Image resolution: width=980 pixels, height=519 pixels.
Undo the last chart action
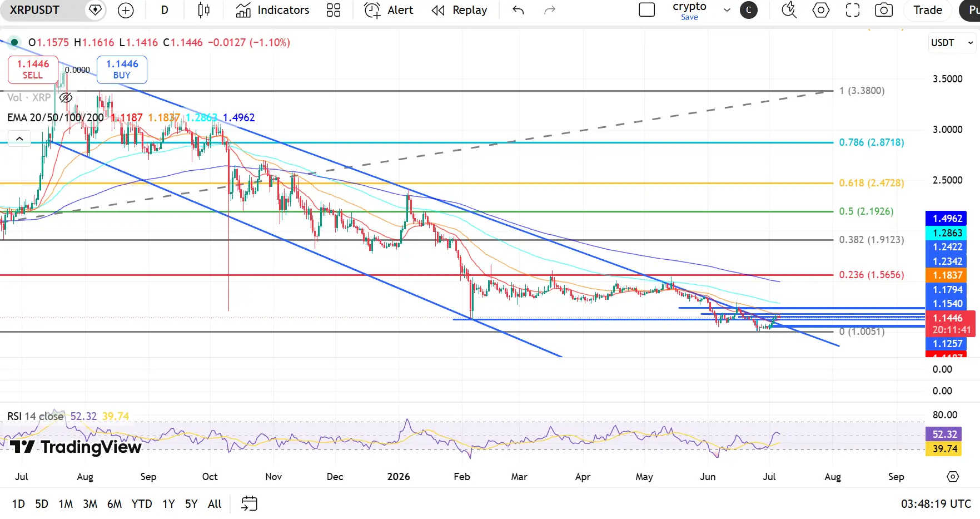tap(518, 10)
